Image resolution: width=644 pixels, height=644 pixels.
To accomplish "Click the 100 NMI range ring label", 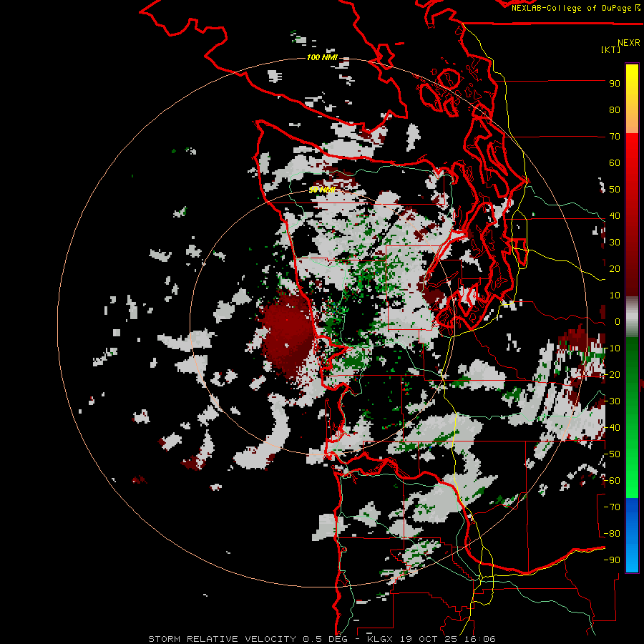I will [322, 57].
